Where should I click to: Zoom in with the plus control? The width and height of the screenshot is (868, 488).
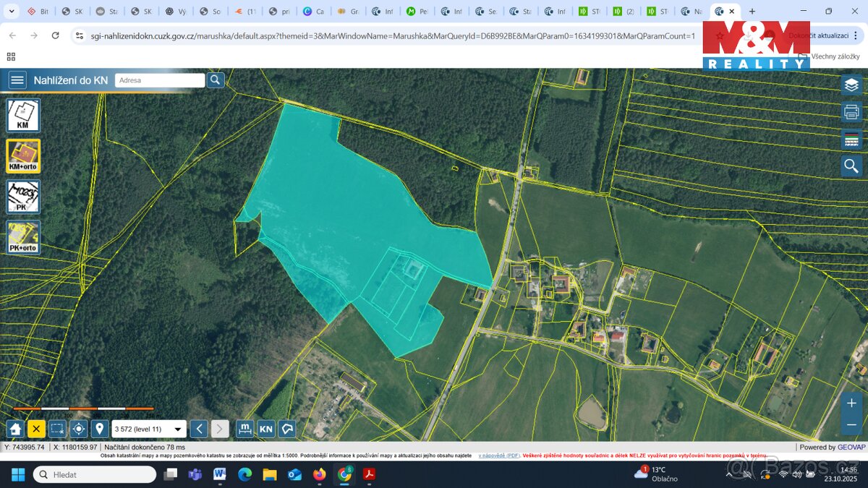[x=851, y=403]
